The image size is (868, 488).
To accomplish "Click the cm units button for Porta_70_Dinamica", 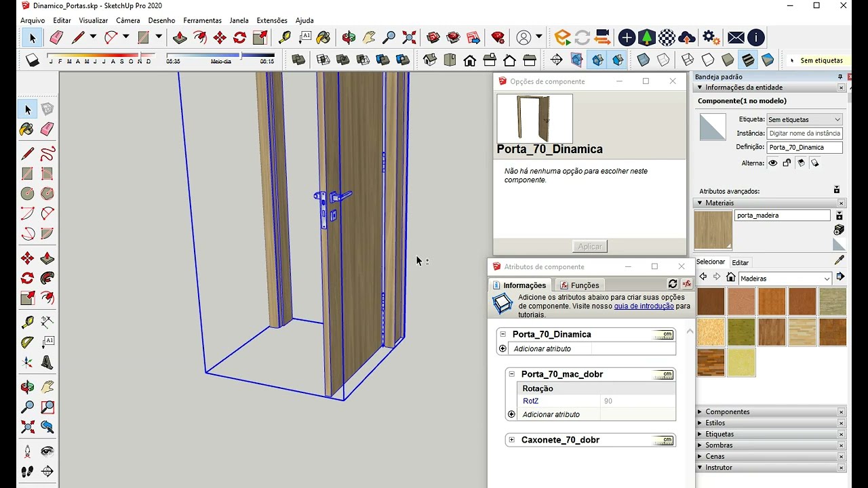I will (x=663, y=335).
